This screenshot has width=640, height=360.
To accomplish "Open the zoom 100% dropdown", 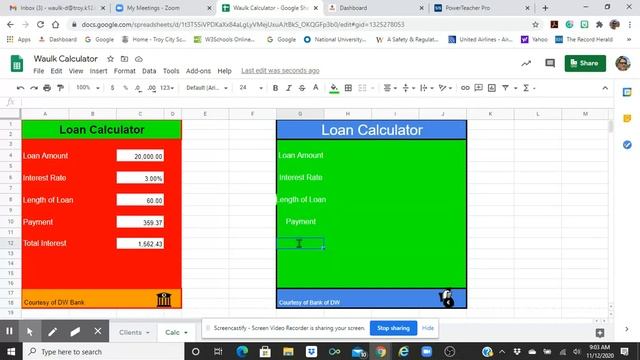I will click(x=88, y=88).
